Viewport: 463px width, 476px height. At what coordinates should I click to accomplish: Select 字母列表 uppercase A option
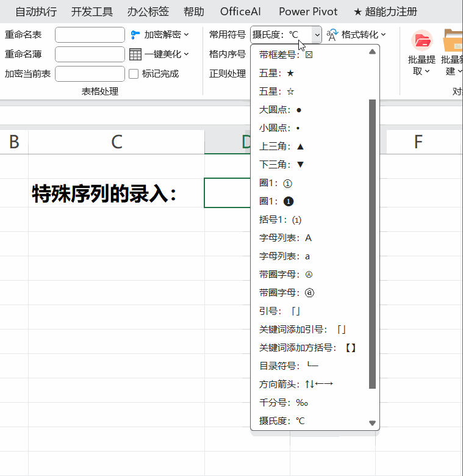click(309, 238)
